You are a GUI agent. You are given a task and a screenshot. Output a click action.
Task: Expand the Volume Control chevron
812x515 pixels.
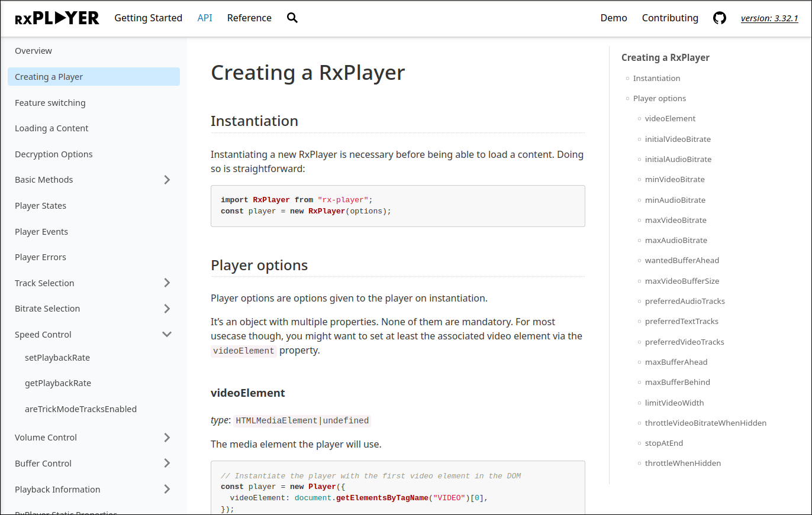[167, 438]
